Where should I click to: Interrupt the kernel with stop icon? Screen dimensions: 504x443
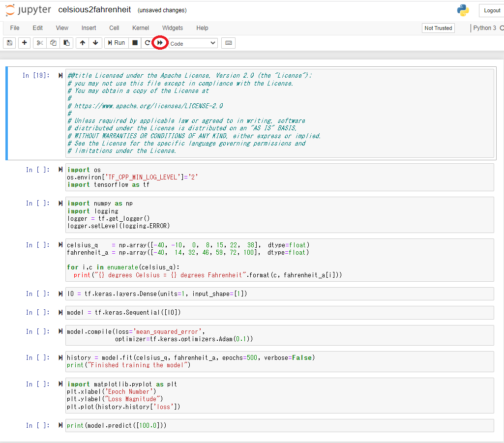point(135,43)
